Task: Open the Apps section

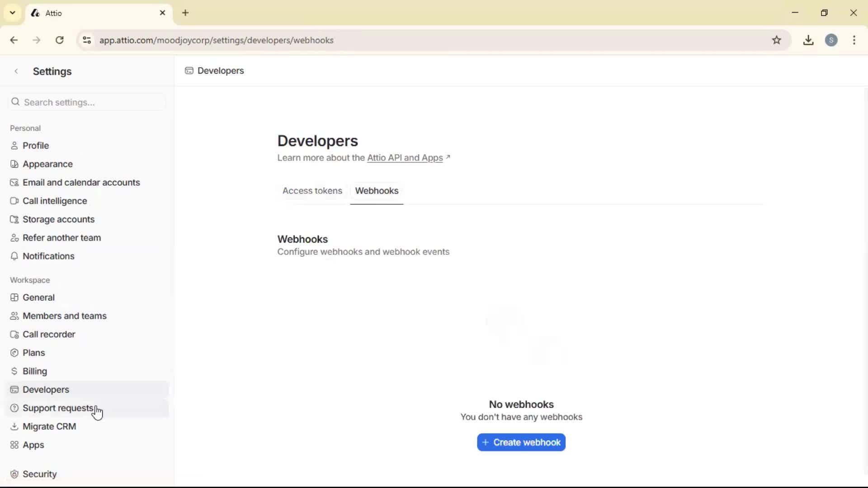Action: point(33,445)
